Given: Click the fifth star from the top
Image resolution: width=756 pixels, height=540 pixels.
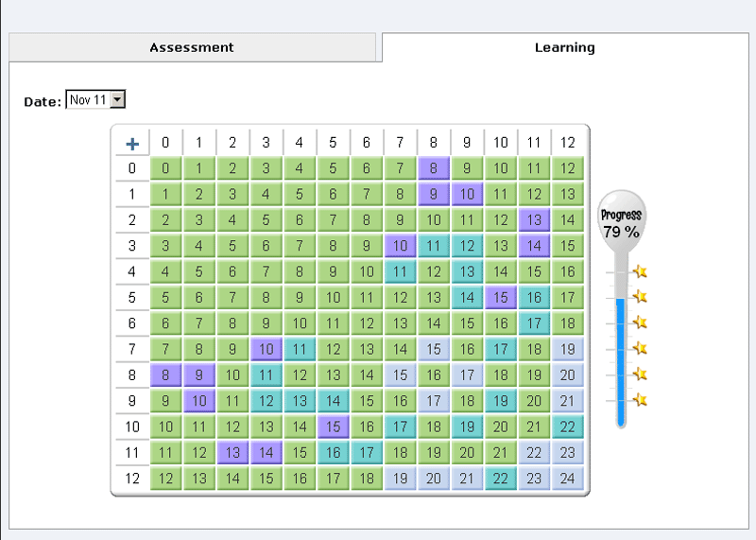Looking at the screenshot, I should click(x=640, y=374).
